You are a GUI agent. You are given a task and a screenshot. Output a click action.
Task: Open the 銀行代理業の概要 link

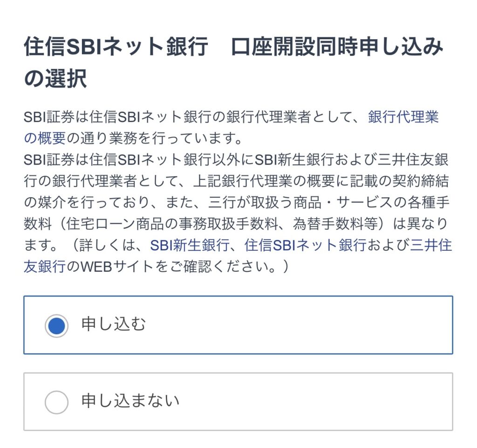click(x=403, y=117)
